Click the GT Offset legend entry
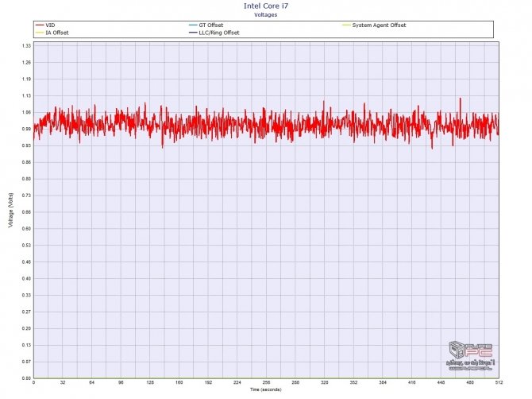The height and width of the screenshot is (399, 532). (206, 25)
